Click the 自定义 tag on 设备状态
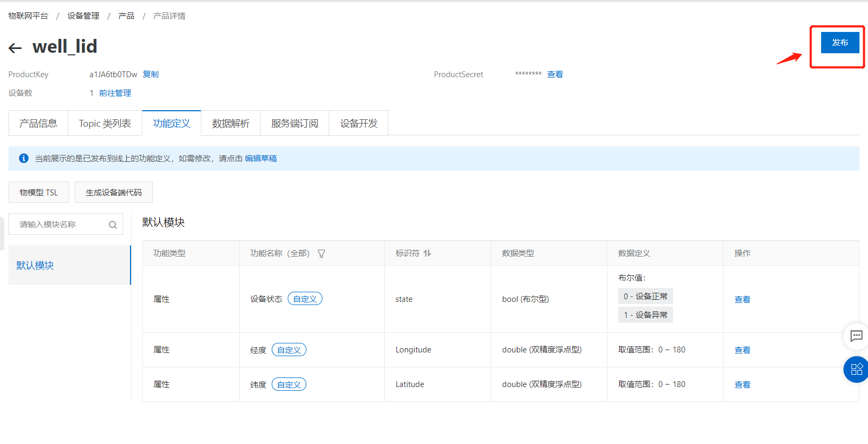Image resolution: width=868 pixels, height=444 pixels. [305, 299]
